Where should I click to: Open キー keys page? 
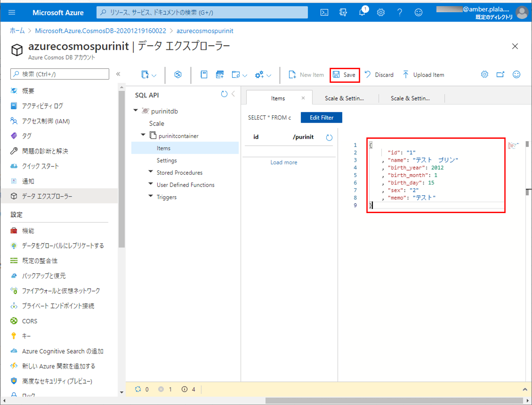coord(26,336)
